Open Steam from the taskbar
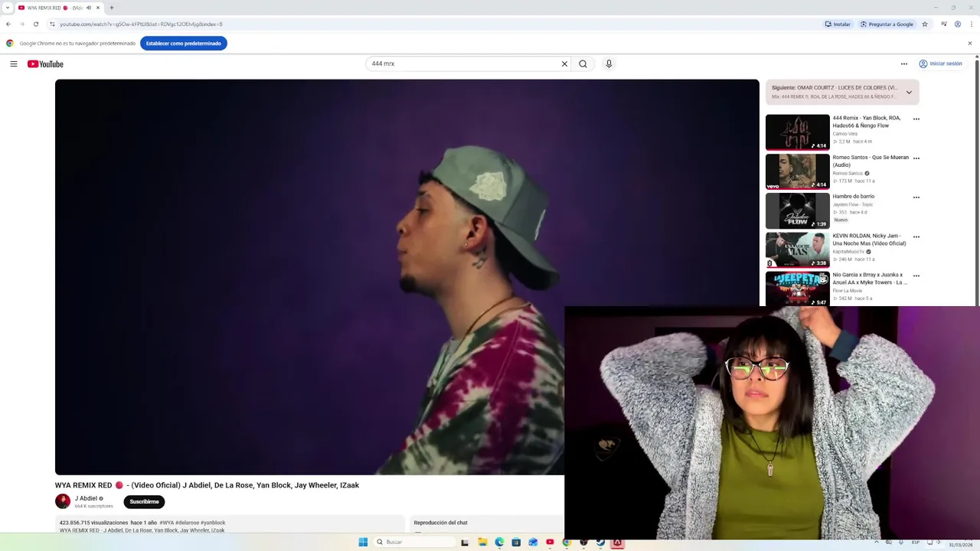 [x=600, y=542]
